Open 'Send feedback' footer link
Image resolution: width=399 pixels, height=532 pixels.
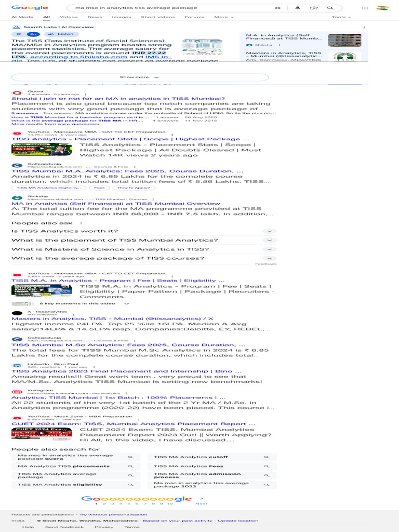[64, 527]
